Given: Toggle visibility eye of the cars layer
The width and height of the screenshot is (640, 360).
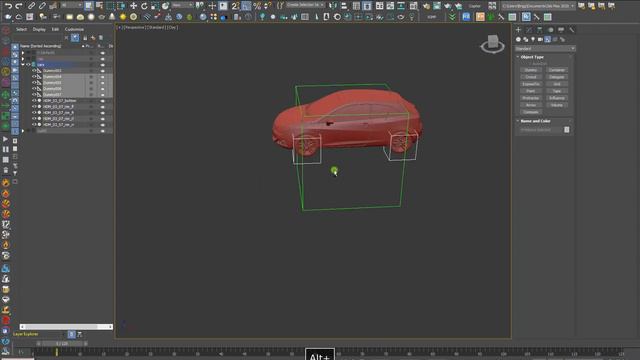Looking at the screenshot, I should [x=28, y=64].
